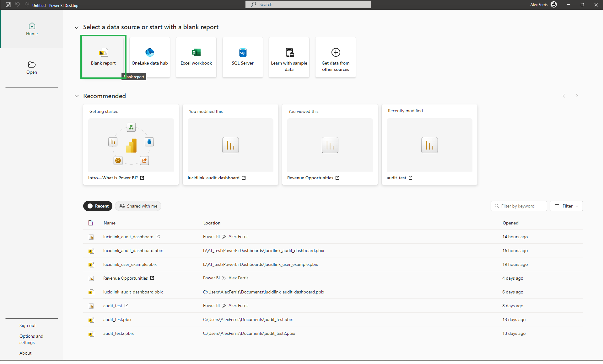Show previous recommended items arrow
The height and width of the screenshot is (364, 603).
(564, 96)
